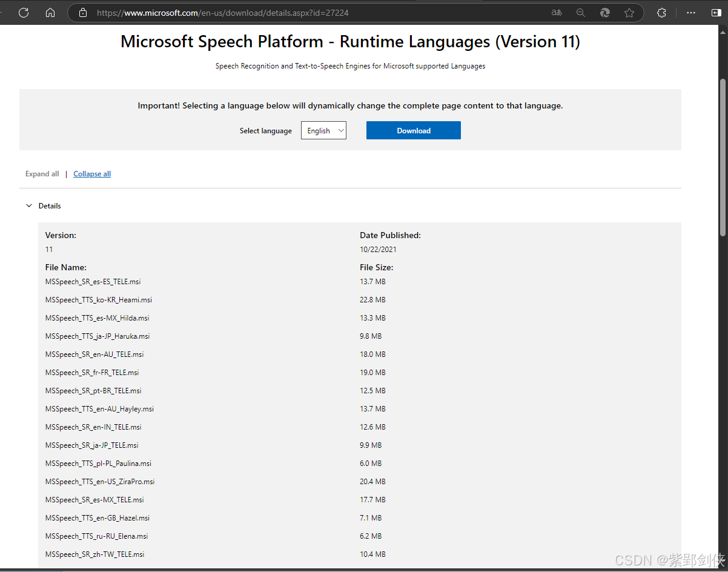728x572 pixels.
Task: Reload the page with refresh icon
Action: coord(24,12)
